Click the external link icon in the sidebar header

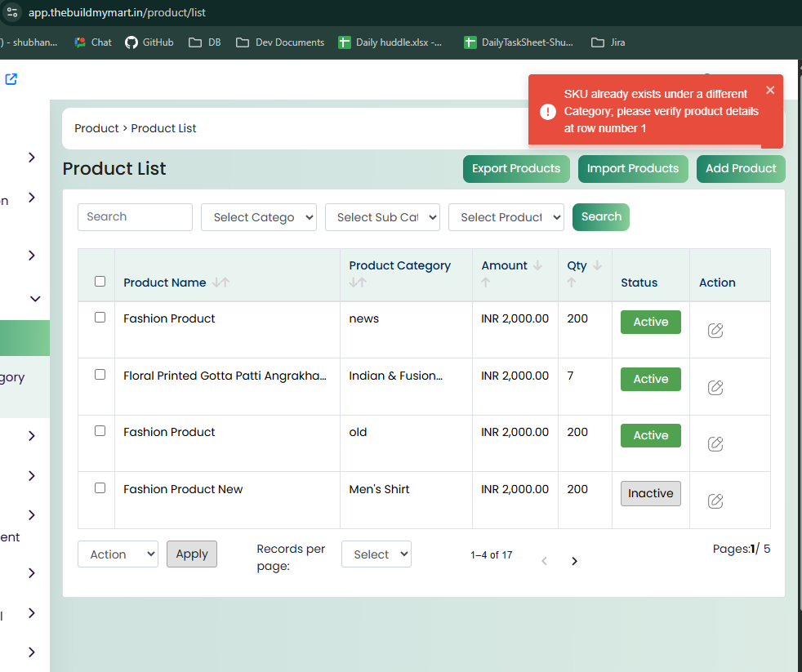[x=11, y=78]
